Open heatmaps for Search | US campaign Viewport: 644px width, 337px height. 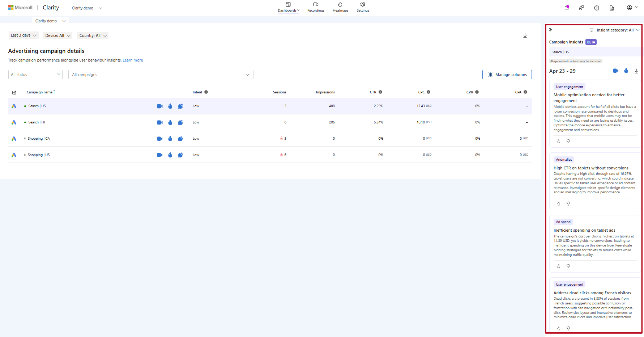pos(170,106)
